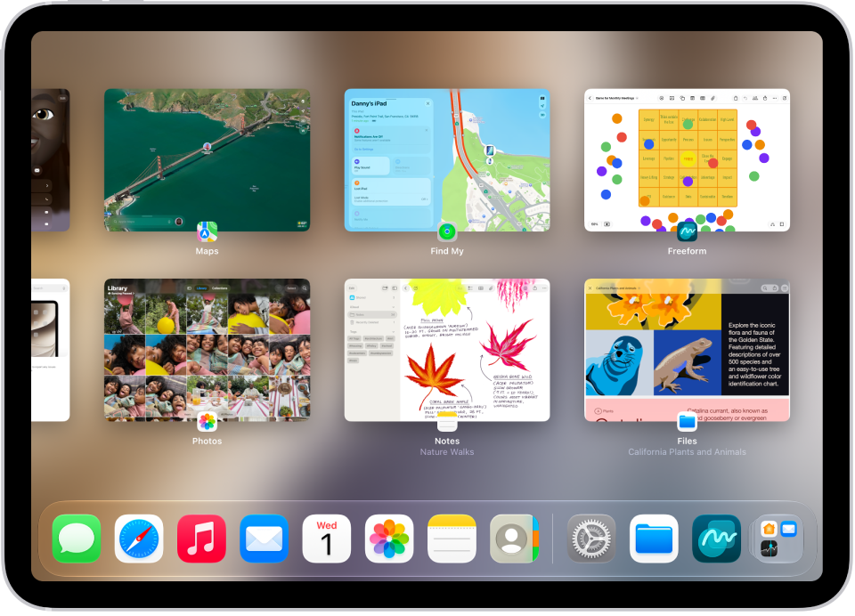Open Mail from the dock

[264, 539]
